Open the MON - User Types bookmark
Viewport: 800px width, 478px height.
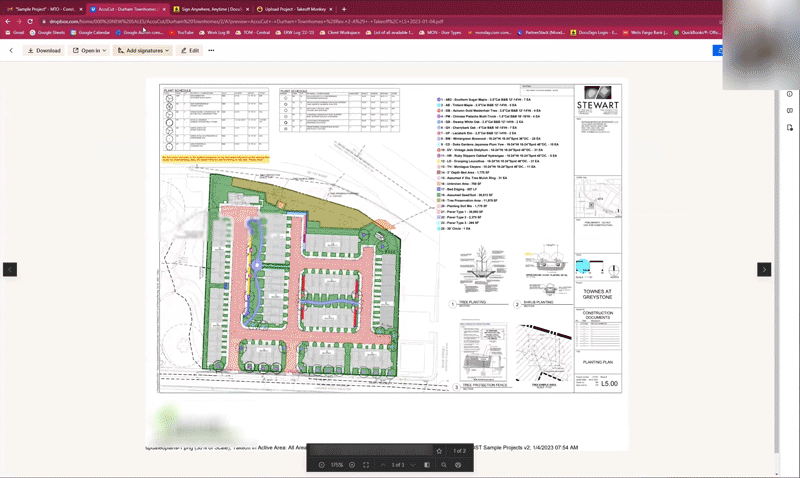440,32
